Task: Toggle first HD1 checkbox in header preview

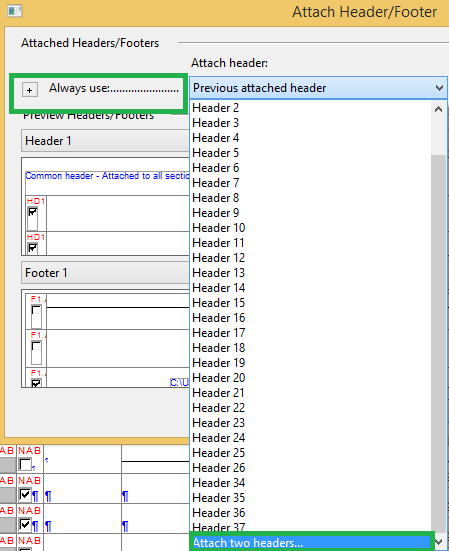Action: pyautogui.click(x=33, y=212)
